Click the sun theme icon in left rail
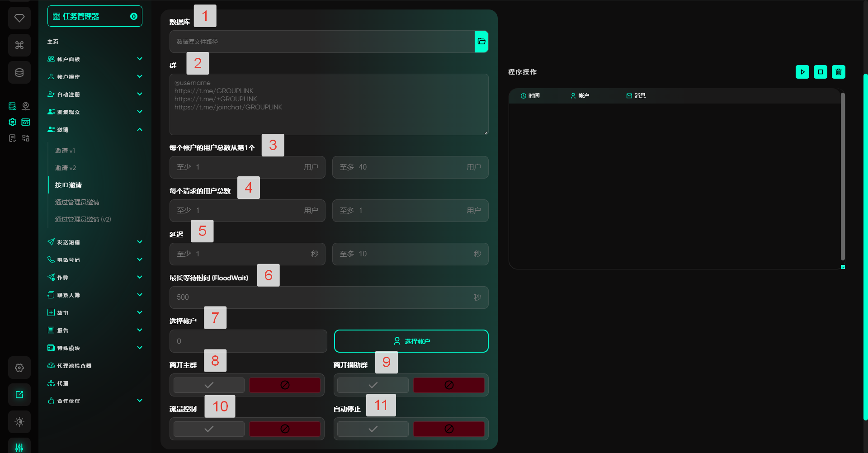This screenshot has height=453, width=868. (x=19, y=422)
